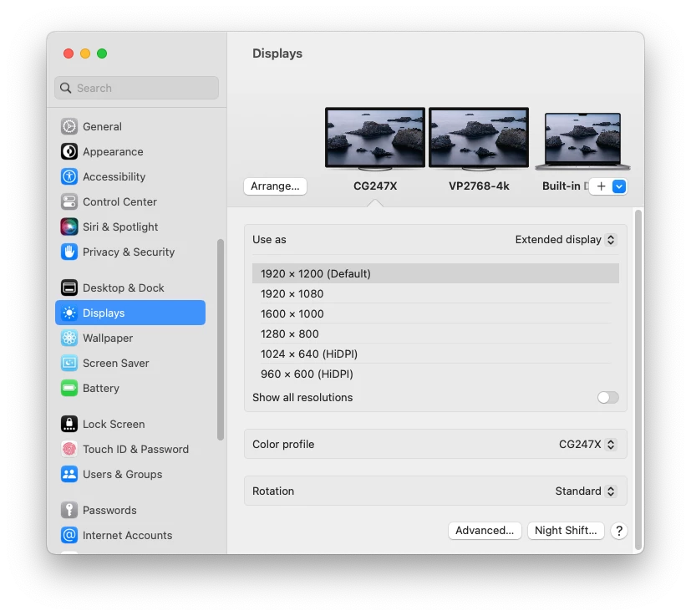Click the red close window button

tap(69, 53)
